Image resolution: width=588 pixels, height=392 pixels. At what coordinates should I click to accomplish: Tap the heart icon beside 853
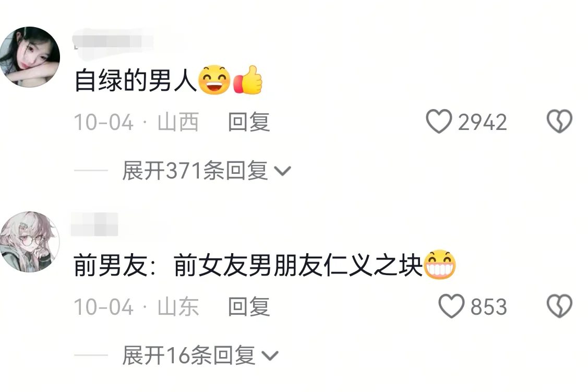451,306
